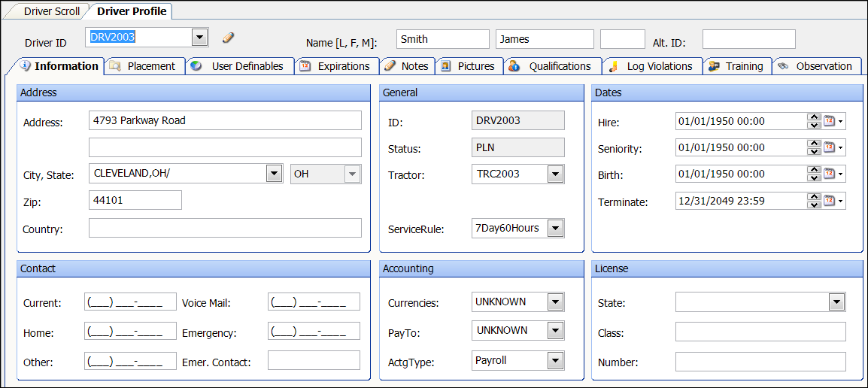
Task: Open the ServiceRule dropdown list
Action: [x=555, y=229]
